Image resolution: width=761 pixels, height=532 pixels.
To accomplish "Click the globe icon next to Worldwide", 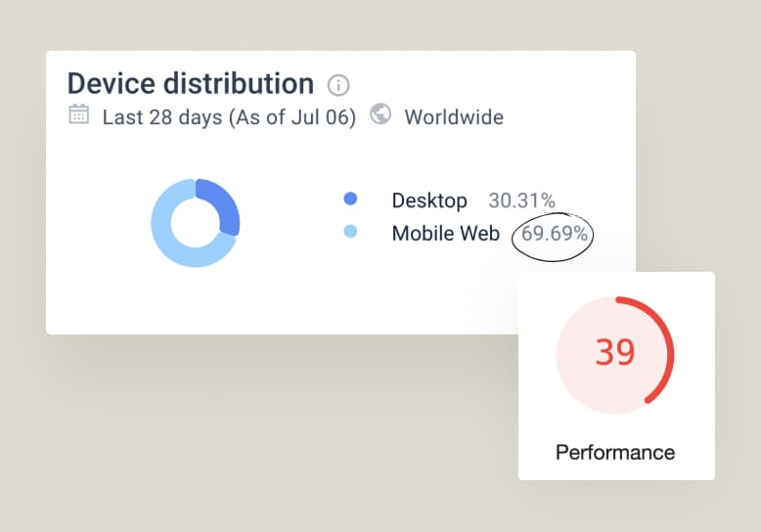I will coord(380,115).
